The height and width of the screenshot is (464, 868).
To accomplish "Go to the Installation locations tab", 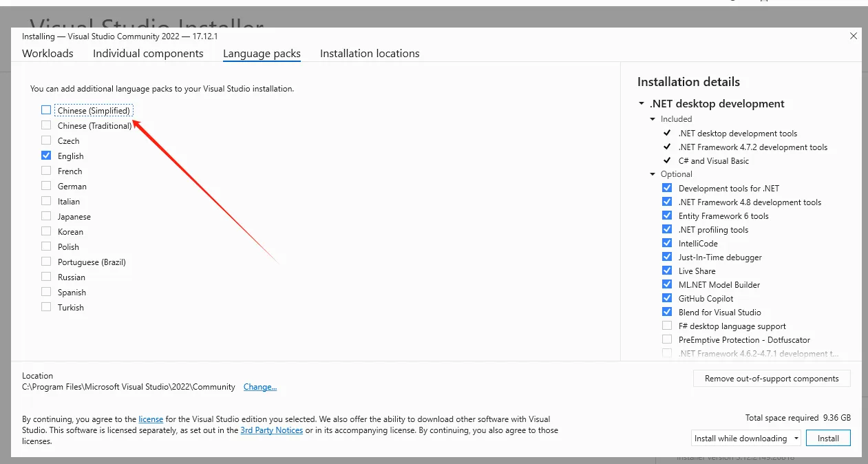I will pyautogui.click(x=370, y=54).
